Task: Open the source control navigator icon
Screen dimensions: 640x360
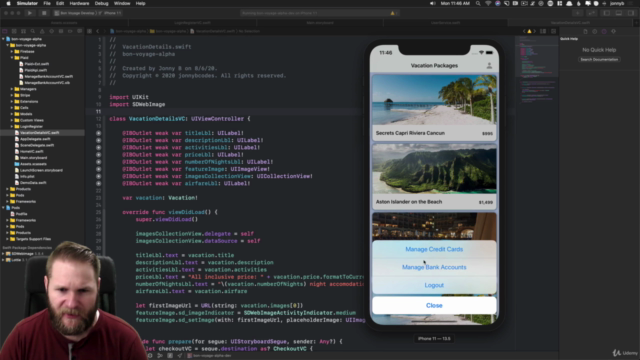Action: (14, 31)
